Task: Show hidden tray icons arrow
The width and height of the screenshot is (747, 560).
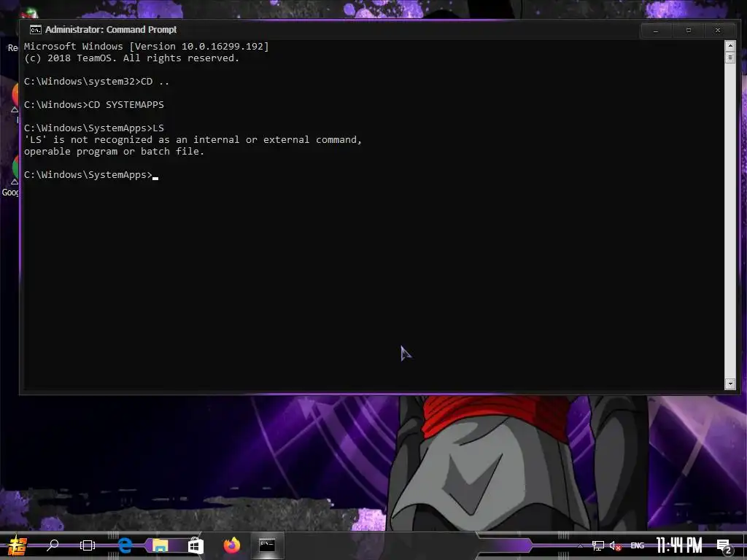Action: (580, 545)
